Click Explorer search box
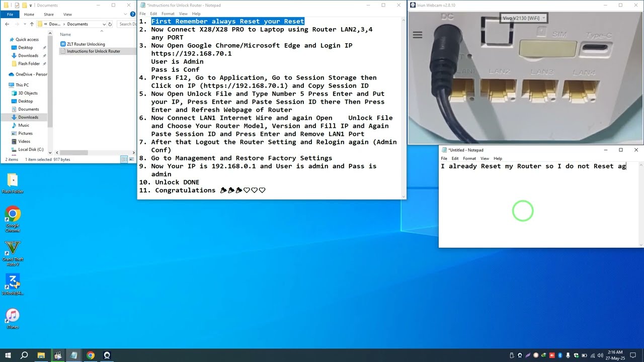 (127, 24)
